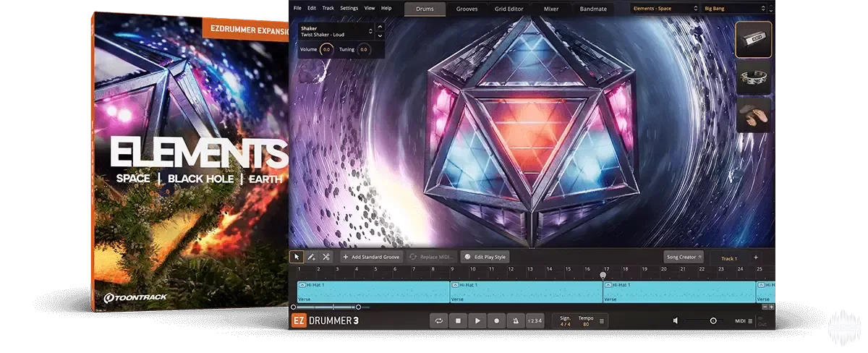Collapse the Hi-Hat 1 clip at bar 9
This screenshot has height=353, width=868.
point(455,285)
